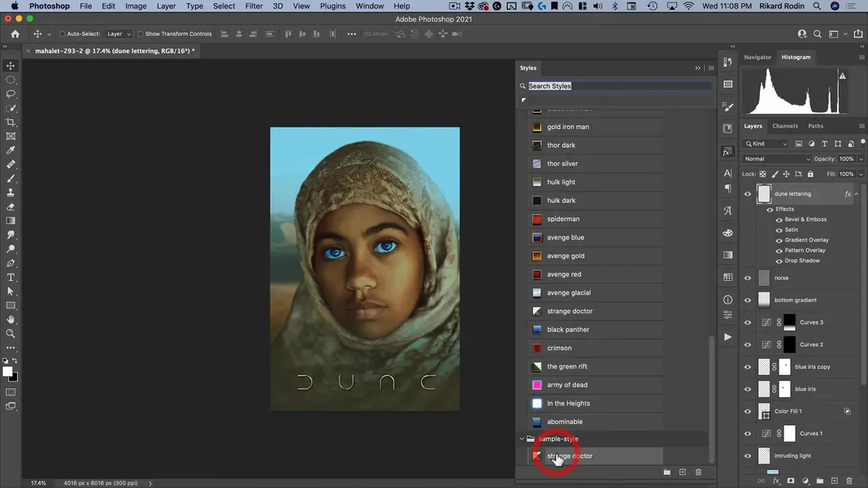Select the Pen tool
Screen dimensions: 868x488
11,263
